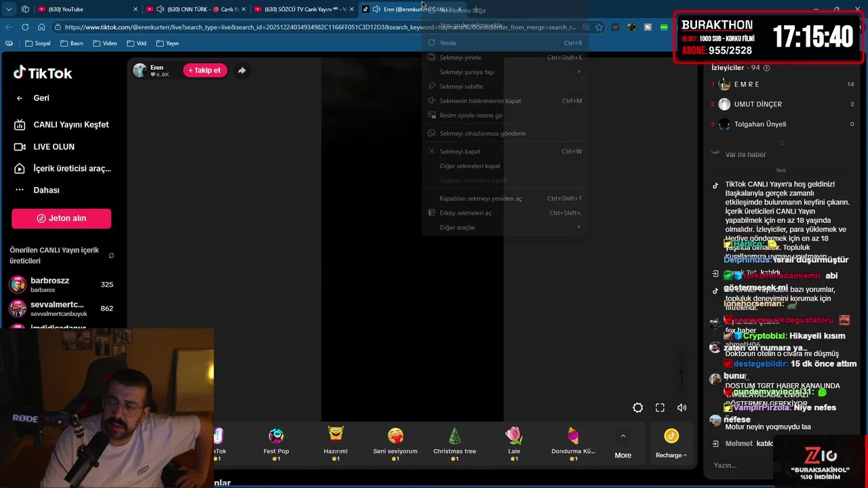Send the Fest Pop gift
Image resolution: width=868 pixels, height=488 pixels.
[276, 444]
